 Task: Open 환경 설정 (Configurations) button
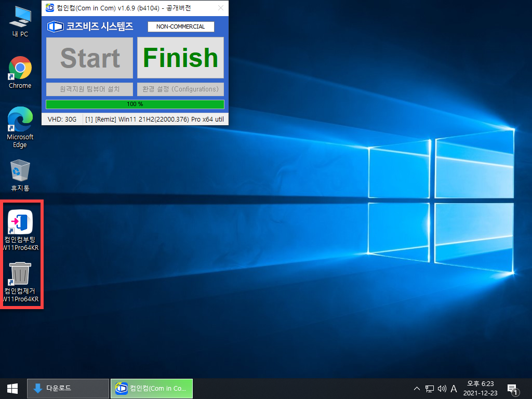tap(180, 89)
